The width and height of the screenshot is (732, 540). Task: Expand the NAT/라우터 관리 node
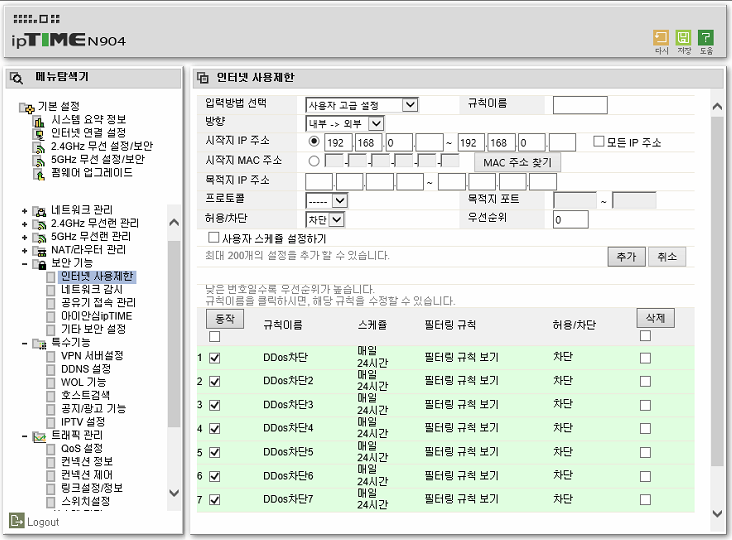pos(25,251)
